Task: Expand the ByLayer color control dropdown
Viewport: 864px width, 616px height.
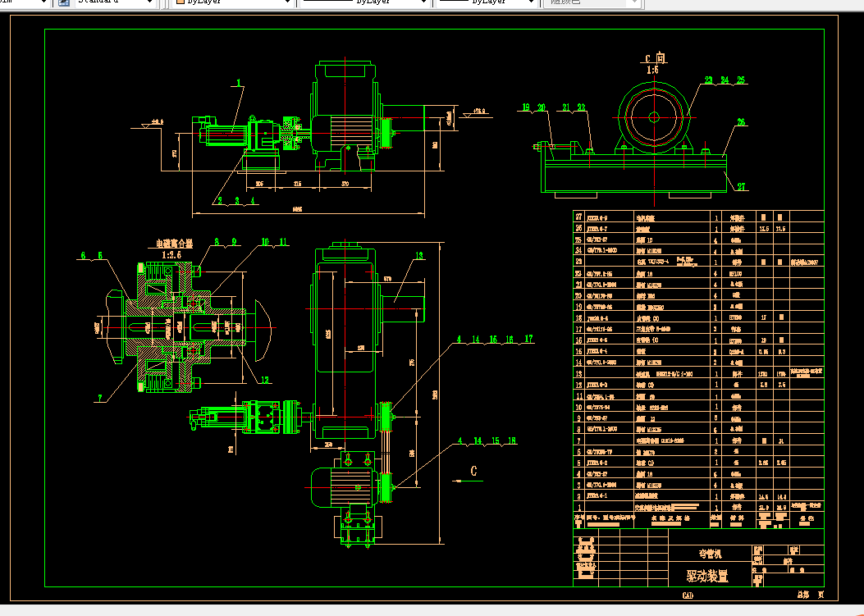Action: [x=287, y=2]
